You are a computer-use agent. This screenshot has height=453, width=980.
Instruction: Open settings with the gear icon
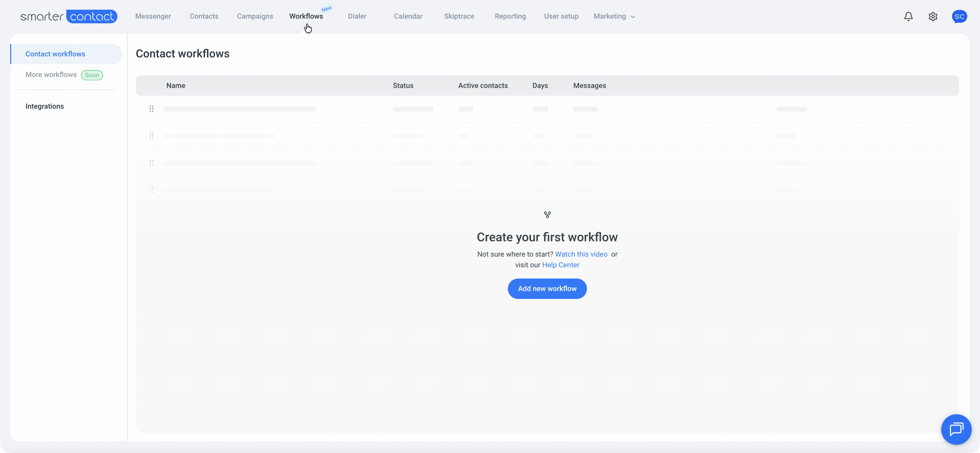coord(933,16)
